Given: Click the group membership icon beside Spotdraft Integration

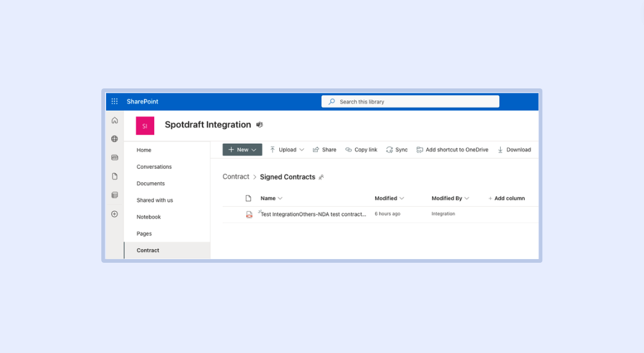Looking at the screenshot, I should [x=259, y=124].
